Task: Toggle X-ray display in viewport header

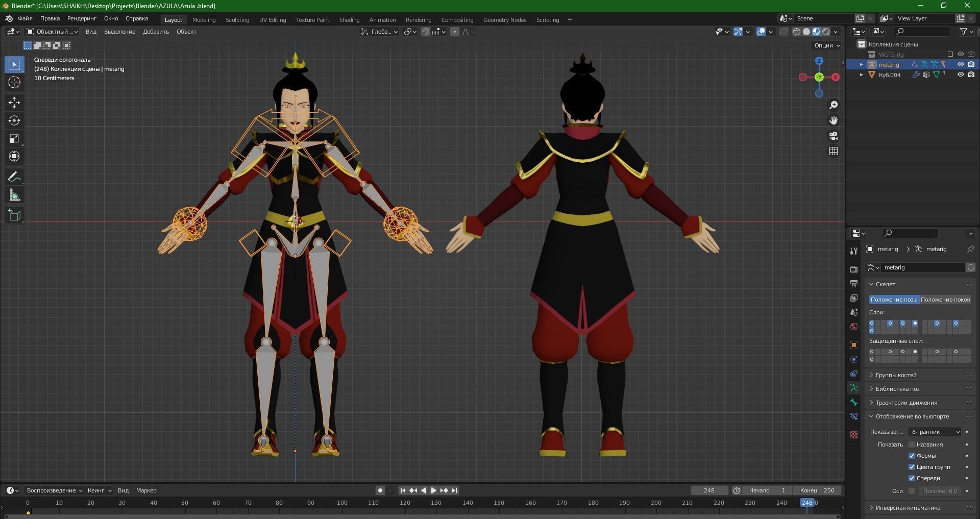Action: click(x=783, y=32)
